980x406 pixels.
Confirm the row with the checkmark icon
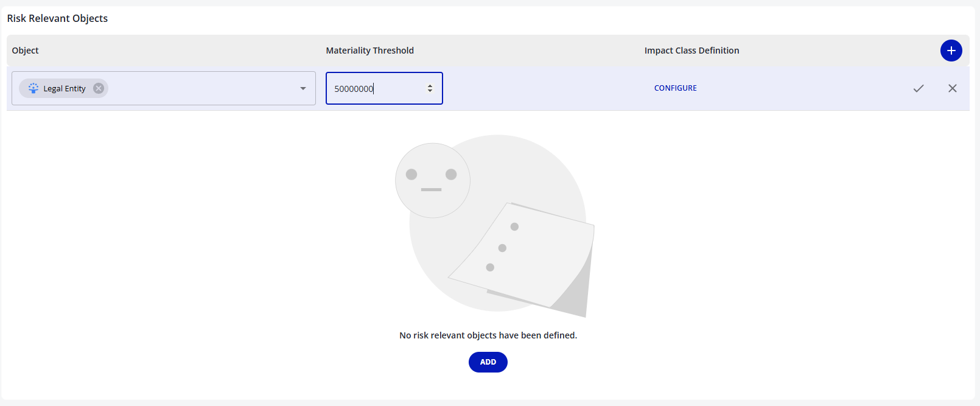(x=919, y=88)
